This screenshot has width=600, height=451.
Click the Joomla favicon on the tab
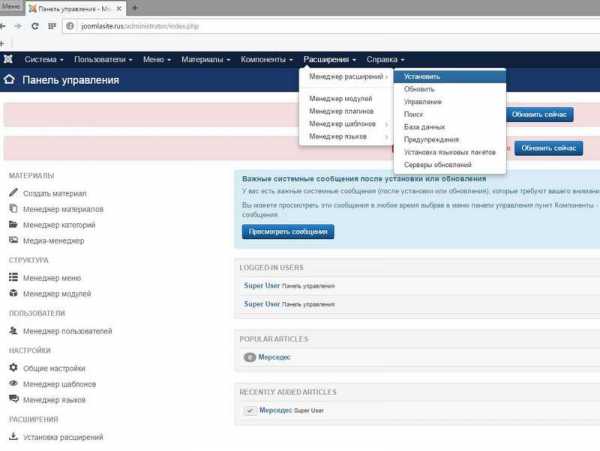point(33,8)
